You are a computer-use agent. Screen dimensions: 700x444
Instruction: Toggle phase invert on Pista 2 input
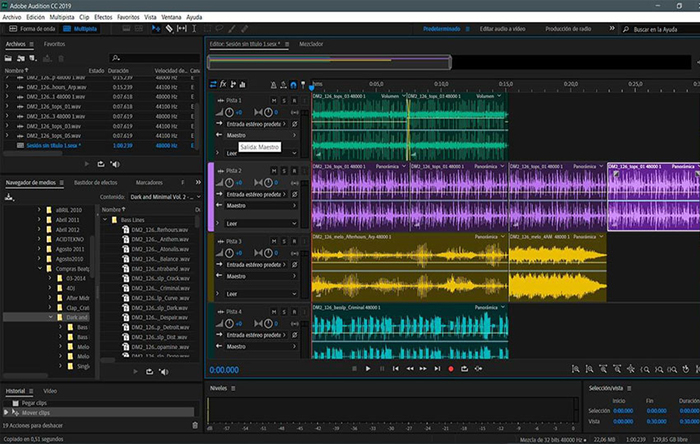(295, 195)
